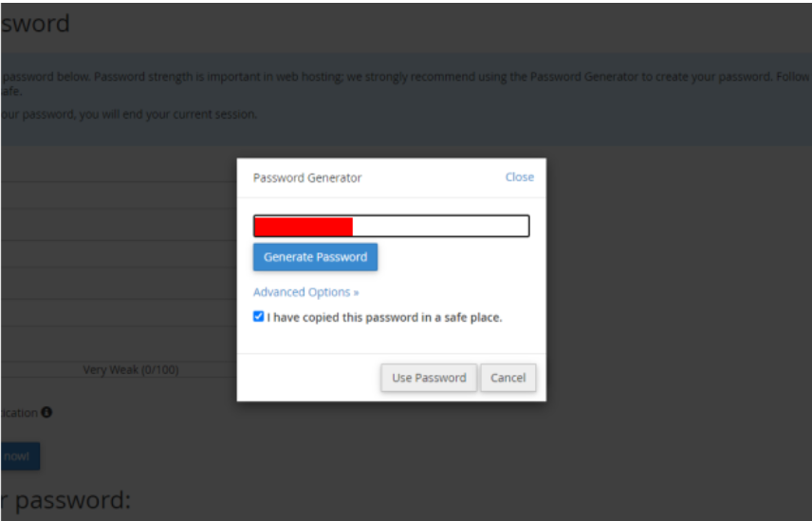This screenshot has height=521, width=812.
Task: Click the dimmed page title heading at top
Action: coord(35,24)
